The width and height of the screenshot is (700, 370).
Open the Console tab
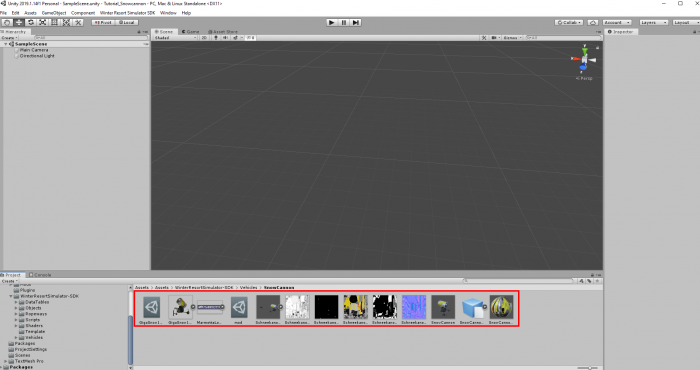pos(40,275)
